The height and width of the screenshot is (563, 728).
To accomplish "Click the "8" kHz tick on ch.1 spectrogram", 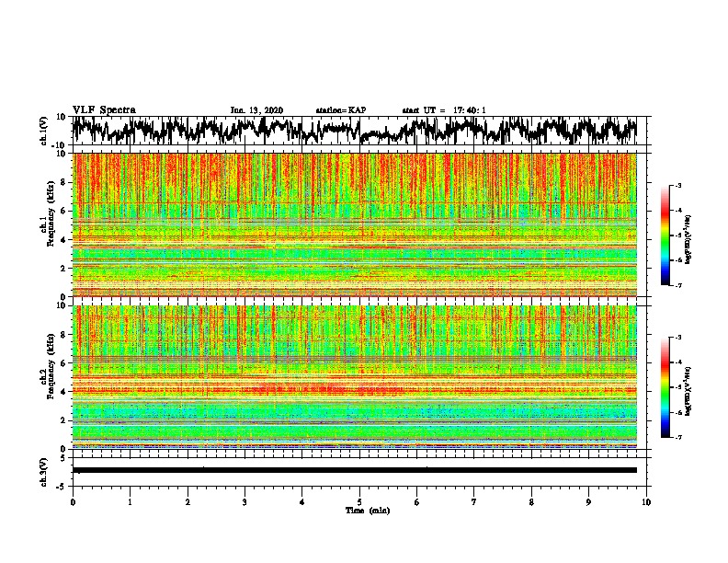I will coord(64,182).
